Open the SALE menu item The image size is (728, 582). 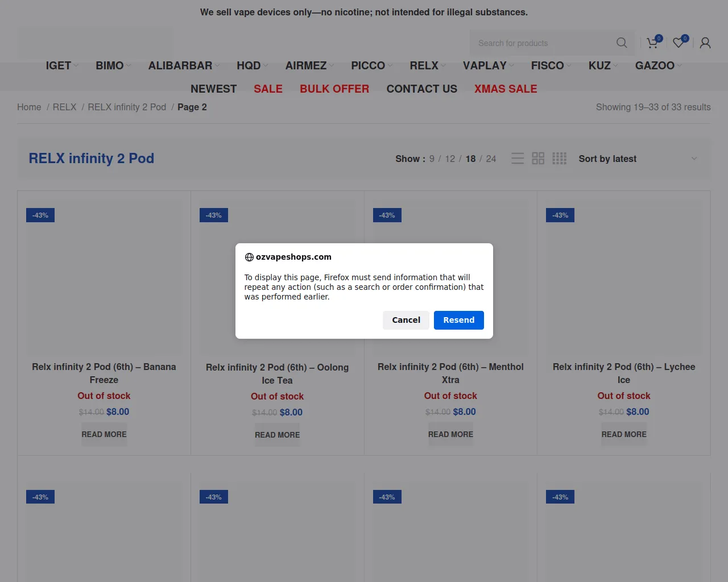pos(268,89)
